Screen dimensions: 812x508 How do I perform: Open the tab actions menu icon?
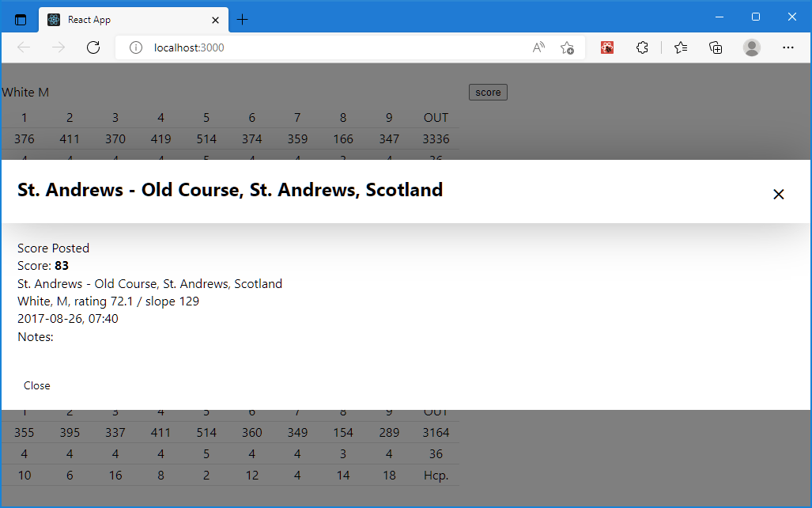click(x=21, y=21)
